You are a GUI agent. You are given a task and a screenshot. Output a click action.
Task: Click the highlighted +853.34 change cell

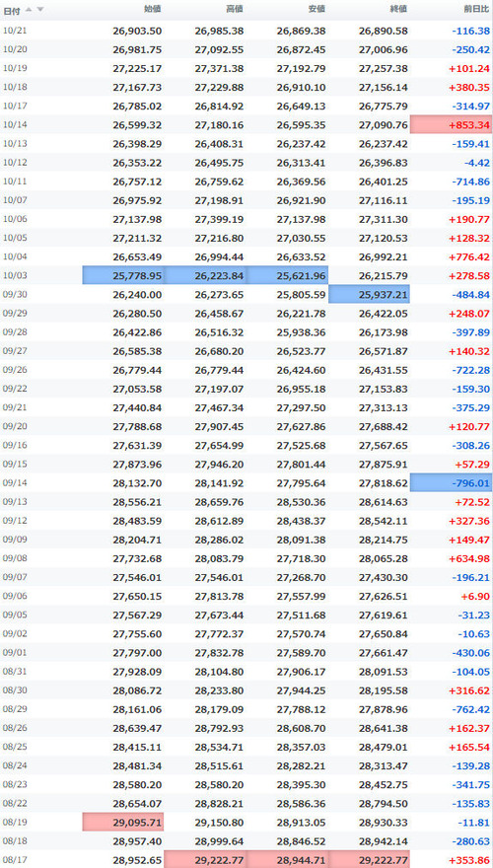[451, 125]
